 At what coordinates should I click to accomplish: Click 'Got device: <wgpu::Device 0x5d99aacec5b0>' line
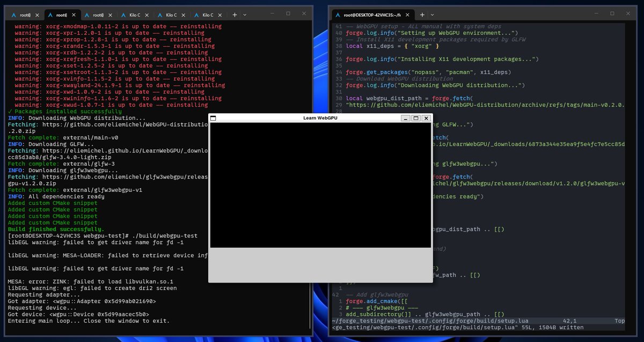[x=78, y=315]
